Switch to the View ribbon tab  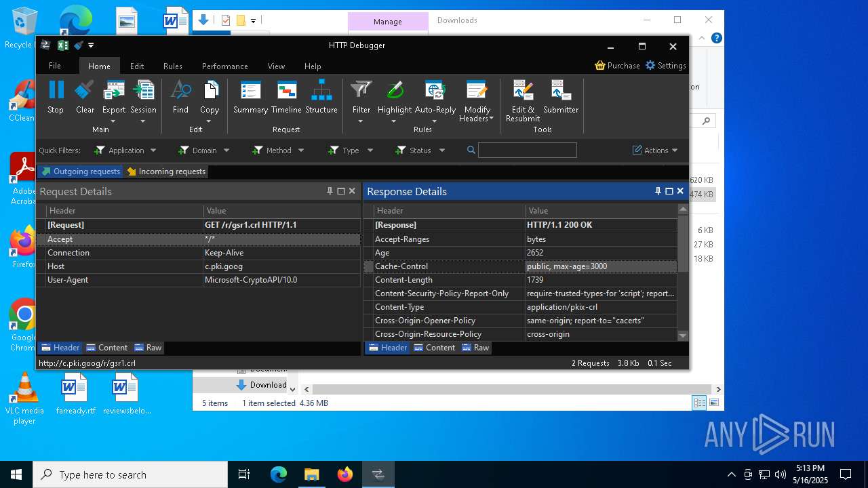(276, 66)
